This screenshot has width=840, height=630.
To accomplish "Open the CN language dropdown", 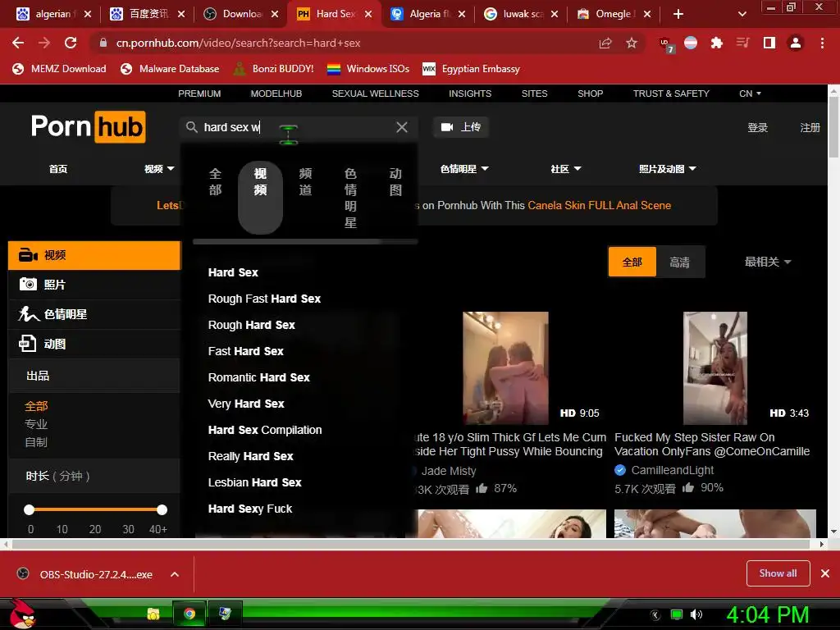I will [x=750, y=94].
